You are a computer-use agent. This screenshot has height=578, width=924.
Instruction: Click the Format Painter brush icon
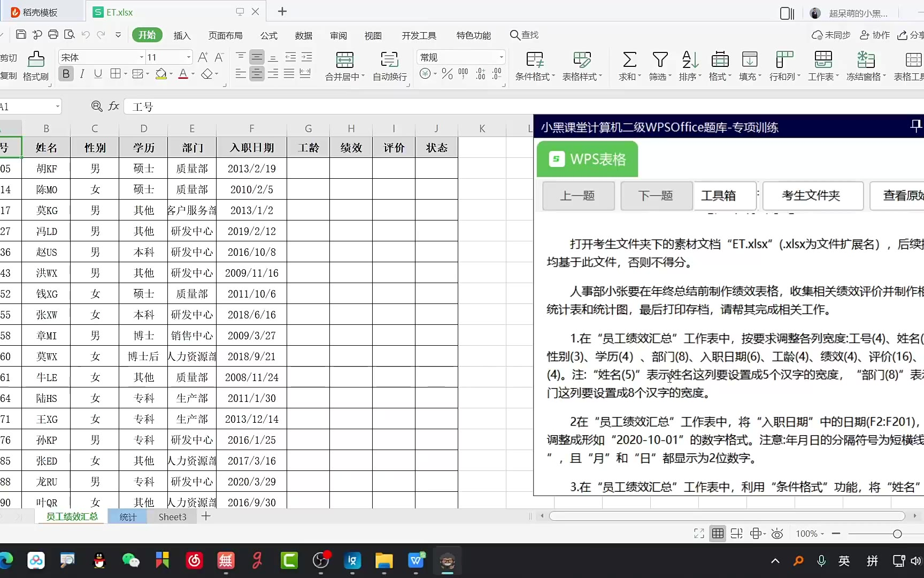(x=36, y=60)
